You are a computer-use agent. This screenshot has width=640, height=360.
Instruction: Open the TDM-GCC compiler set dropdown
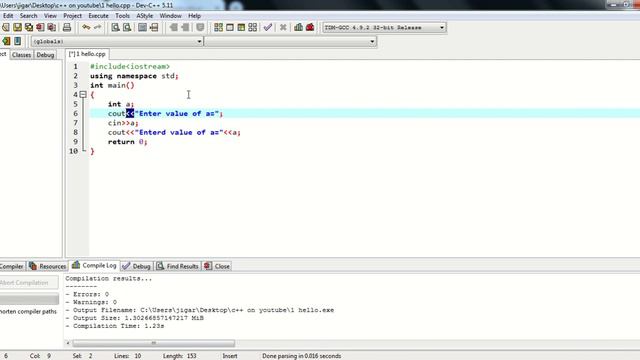(x=384, y=27)
